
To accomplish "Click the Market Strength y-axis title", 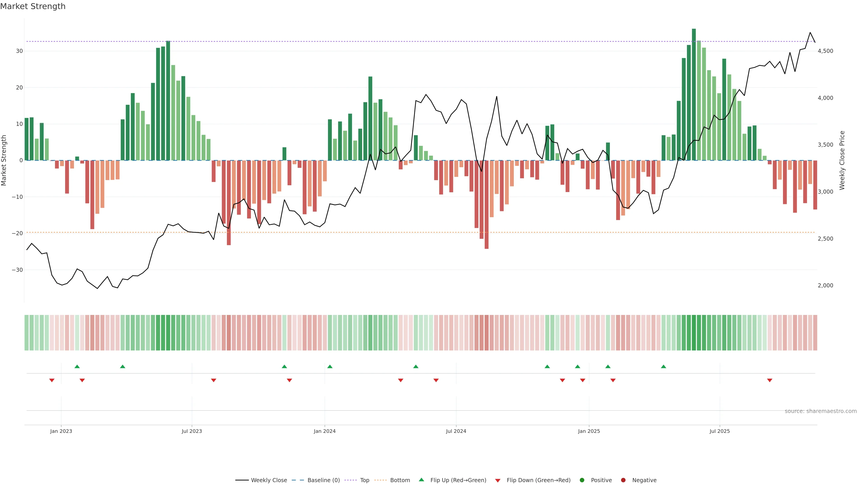I will pyautogui.click(x=4, y=160).
